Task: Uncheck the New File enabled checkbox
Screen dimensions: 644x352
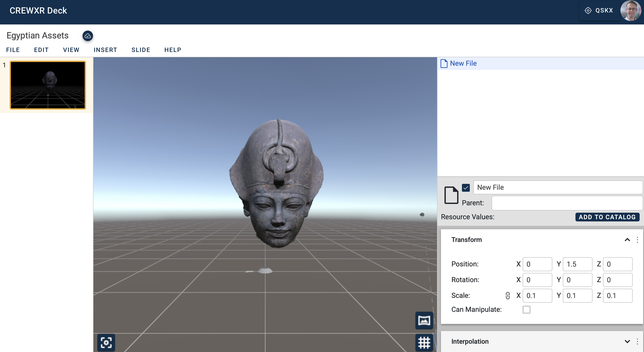Action: click(466, 188)
